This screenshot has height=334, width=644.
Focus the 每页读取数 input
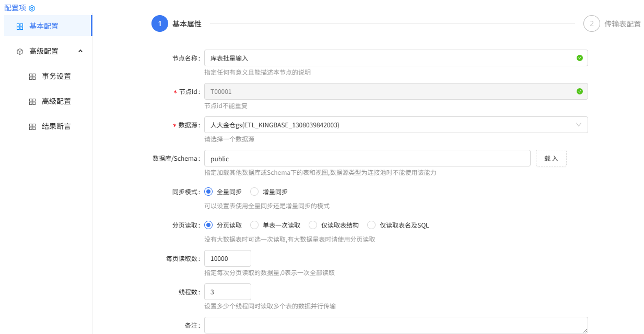click(228, 258)
